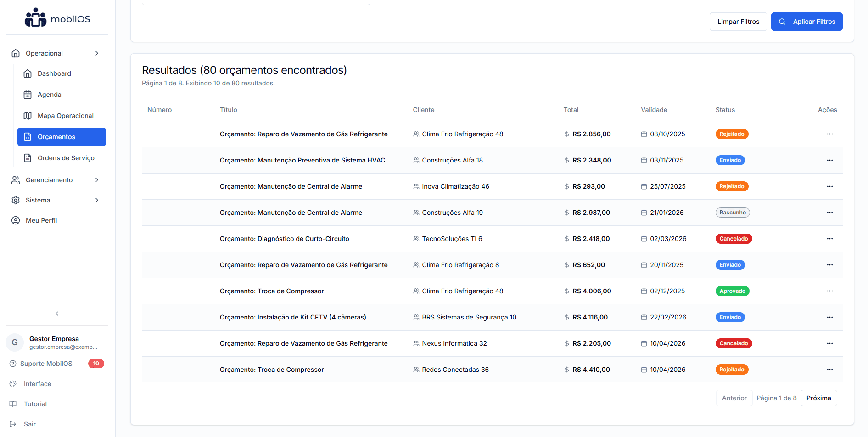Open the Tutorial book icon
This screenshot has height=437, width=868.
pos(13,404)
